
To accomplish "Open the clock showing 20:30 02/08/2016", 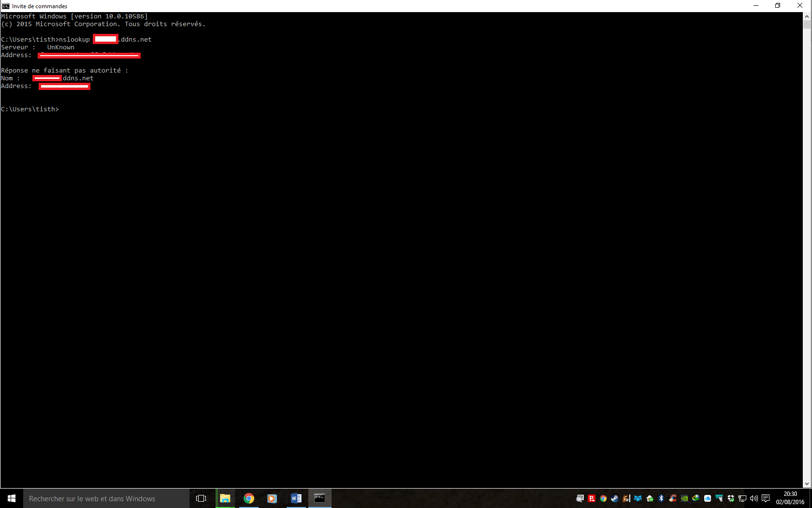I will 790,498.
